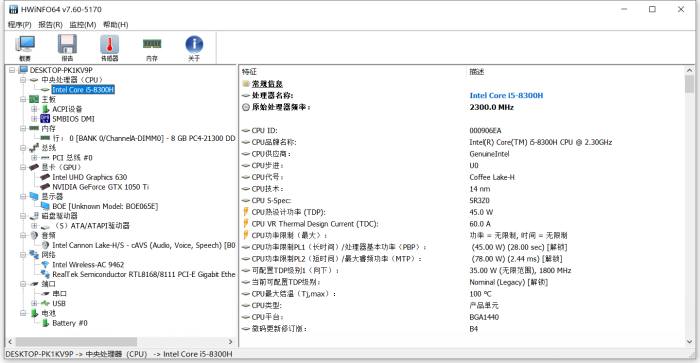Viewport: 700px width, 363px height.
Task: Select Intel Core i5-8300H in the tree
Action: coord(83,90)
